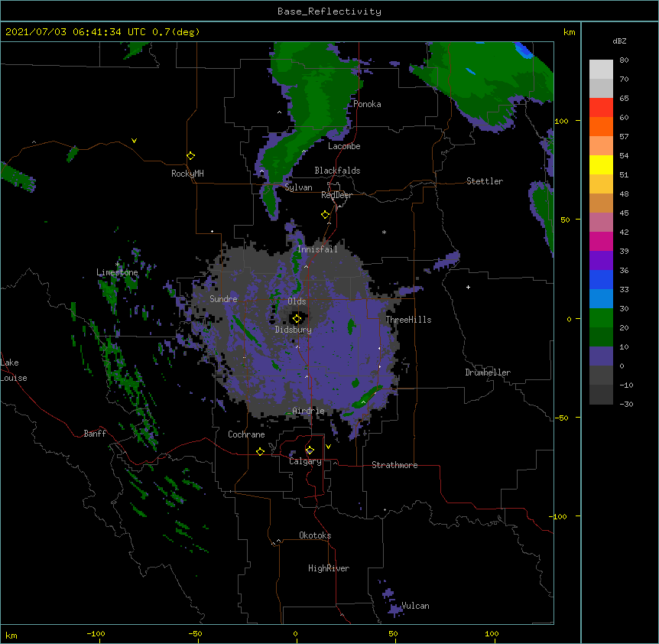Select the orange 57-60 dBZ legend swatch
The width and height of the screenshot is (659, 644).
click(601, 126)
